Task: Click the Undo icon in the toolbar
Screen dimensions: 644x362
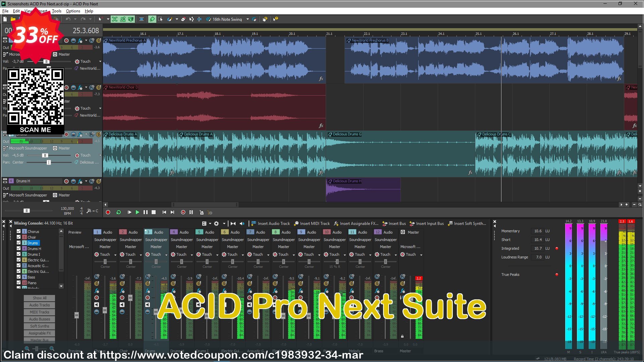Action: point(68,19)
